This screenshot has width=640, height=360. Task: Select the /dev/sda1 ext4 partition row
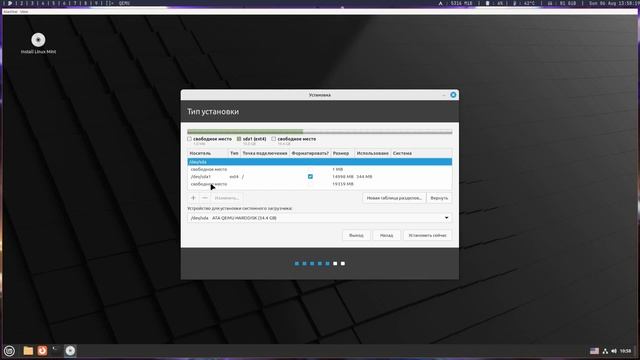point(320,177)
